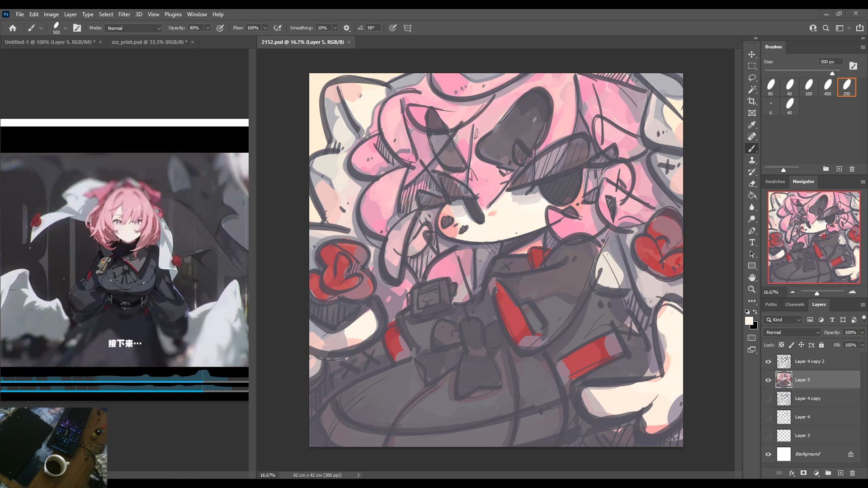The height and width of the screenshot is (488, 868).
Task: Select the Healing Brush tool
Action: point(752,136)
